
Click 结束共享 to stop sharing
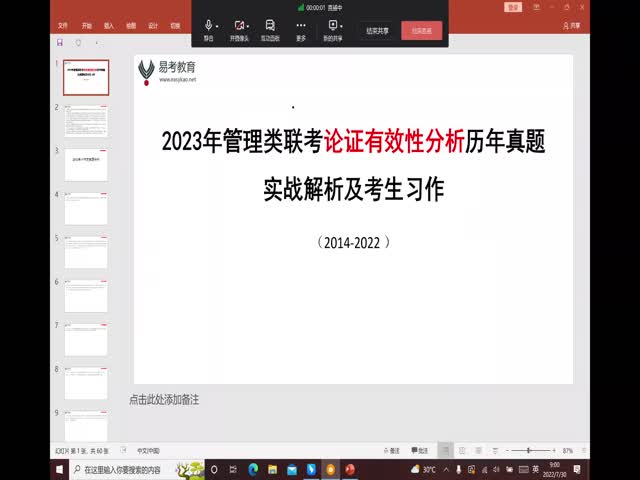(x=377, y=31)
